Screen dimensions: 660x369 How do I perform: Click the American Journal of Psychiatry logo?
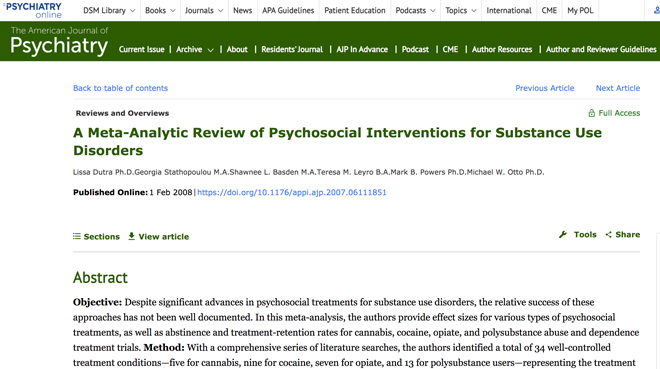coord(59,41)
